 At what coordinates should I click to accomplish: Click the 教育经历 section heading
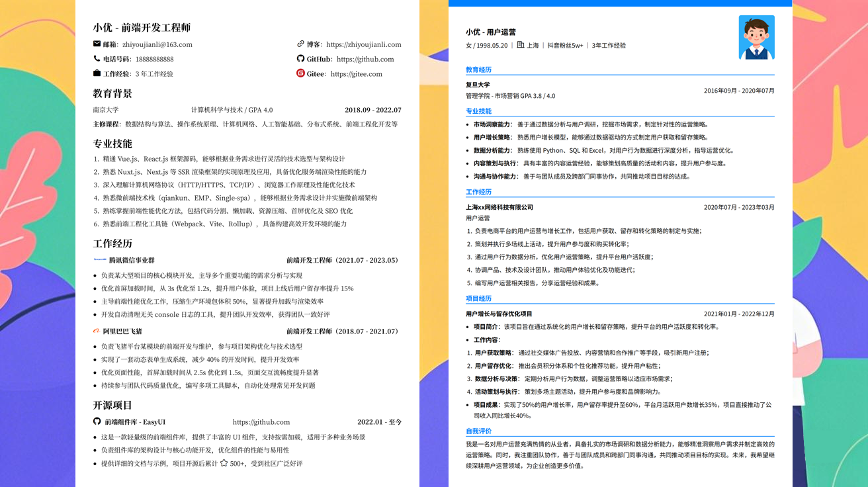[x=478, y=69]
